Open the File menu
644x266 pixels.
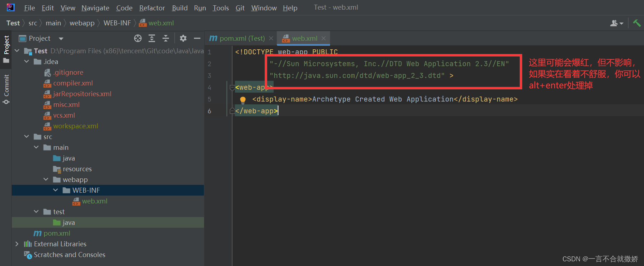(29, 8)
